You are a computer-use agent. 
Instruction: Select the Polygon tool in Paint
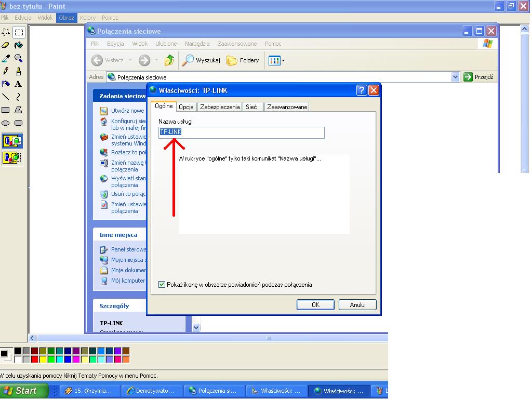(19, 110)
